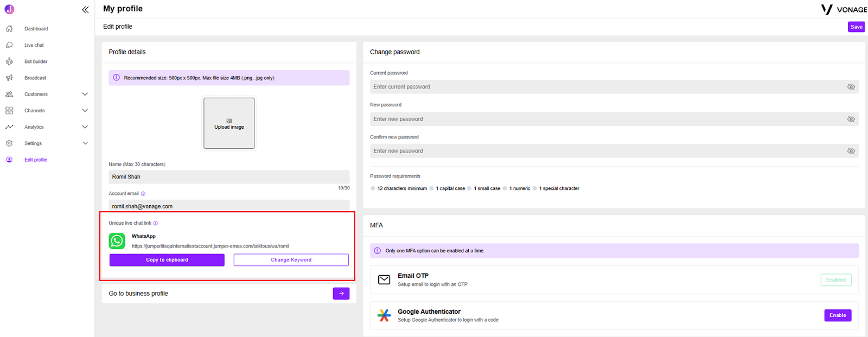
Task: Click the Upload image box
Action: [x=229, y=123]
